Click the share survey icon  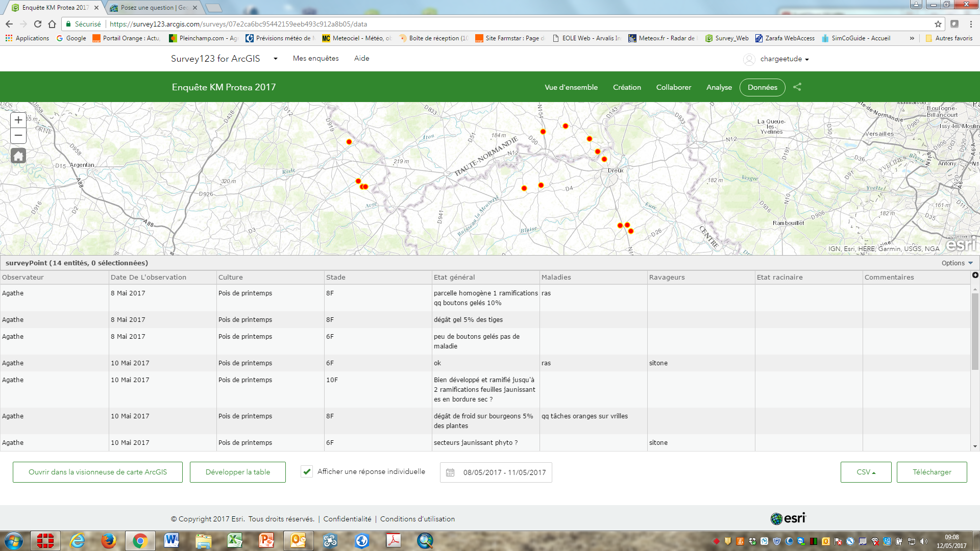[x=797, y=87]
